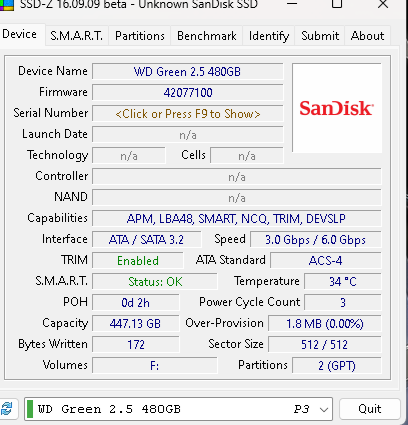Click the Over-Provision label
The width and height of the screenshot is (408, 425).
[x=224, y=323]
